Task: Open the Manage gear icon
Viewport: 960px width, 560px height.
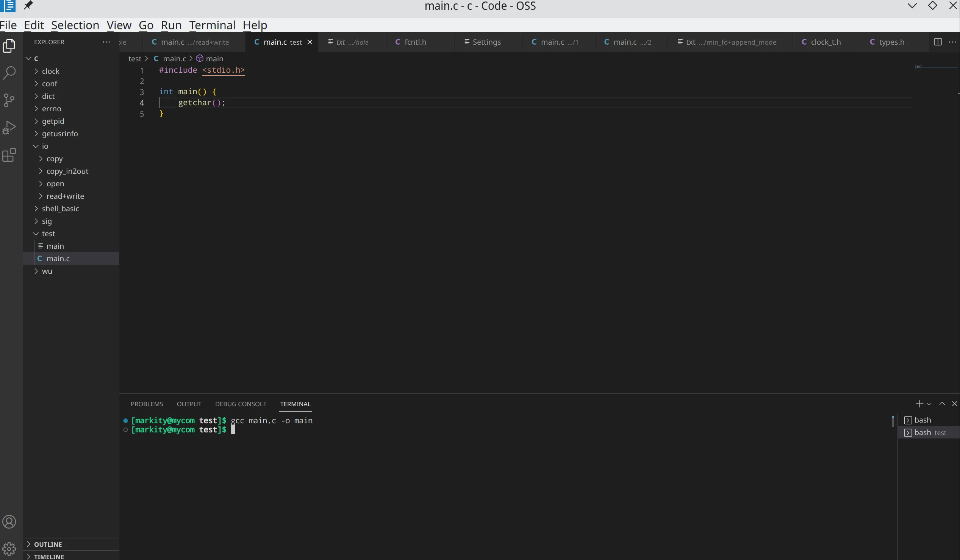Action: (x=9, y=549)
